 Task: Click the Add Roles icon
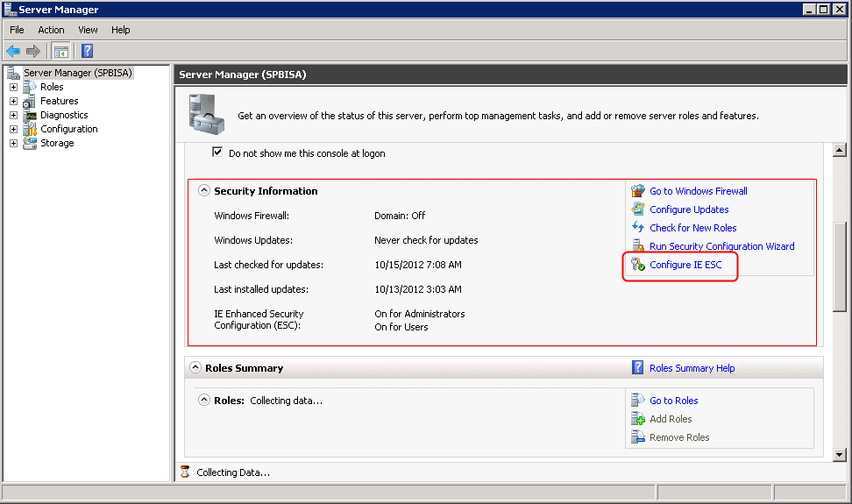[x=638, y=419]
